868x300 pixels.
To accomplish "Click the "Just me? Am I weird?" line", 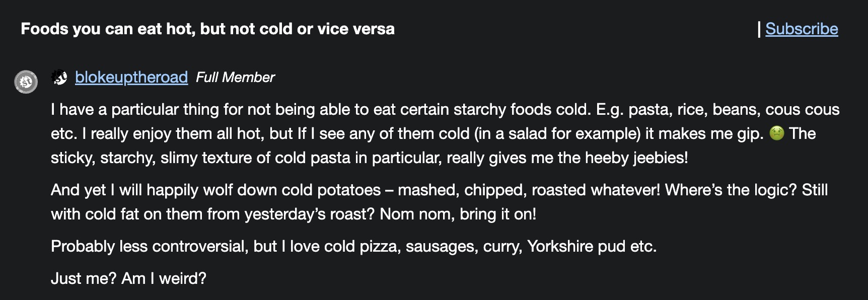I will (x=128, y=279).
